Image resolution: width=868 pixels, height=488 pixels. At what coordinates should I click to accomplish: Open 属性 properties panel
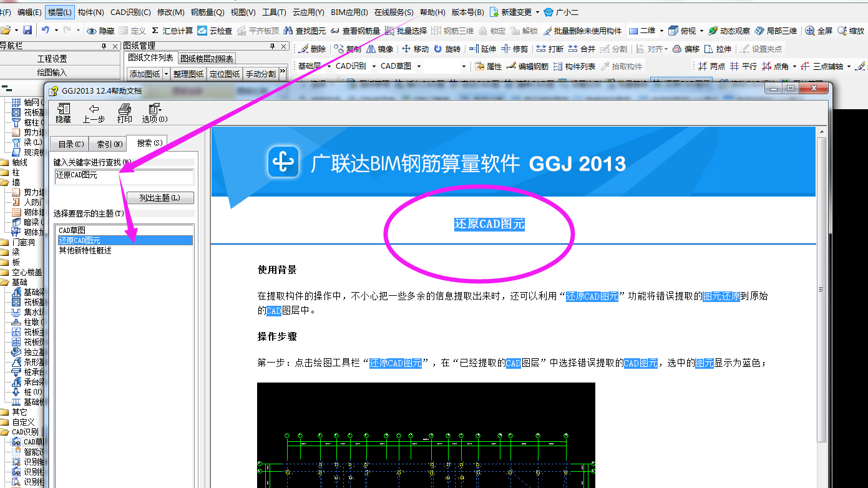click(x=488, y=66)
